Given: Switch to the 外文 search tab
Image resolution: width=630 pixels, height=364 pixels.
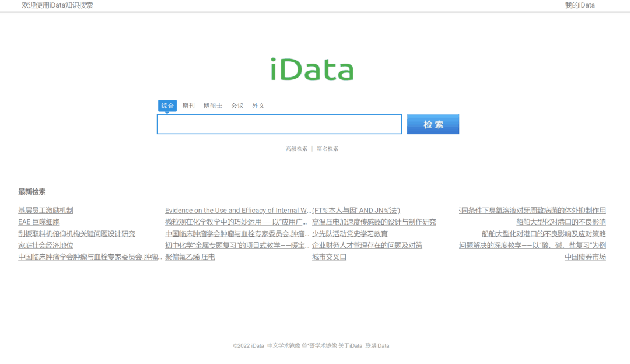Looking at the screenshot, I should [x=258, y=106].
